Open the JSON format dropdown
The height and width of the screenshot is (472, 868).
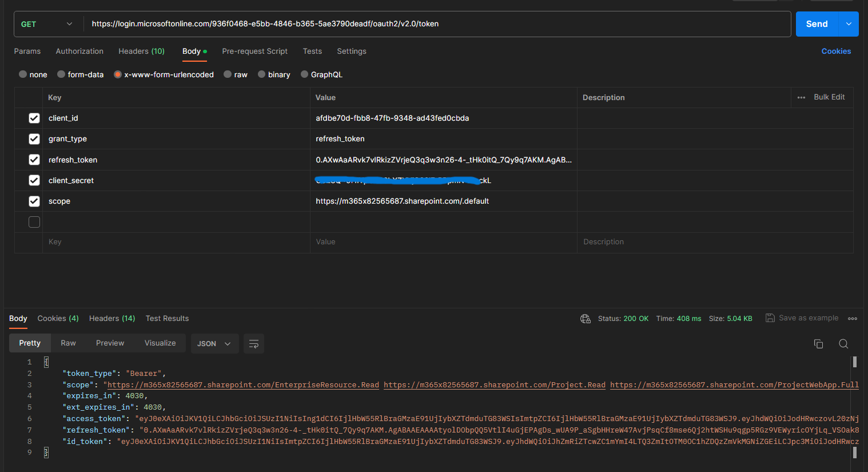(x=214, y=343)
